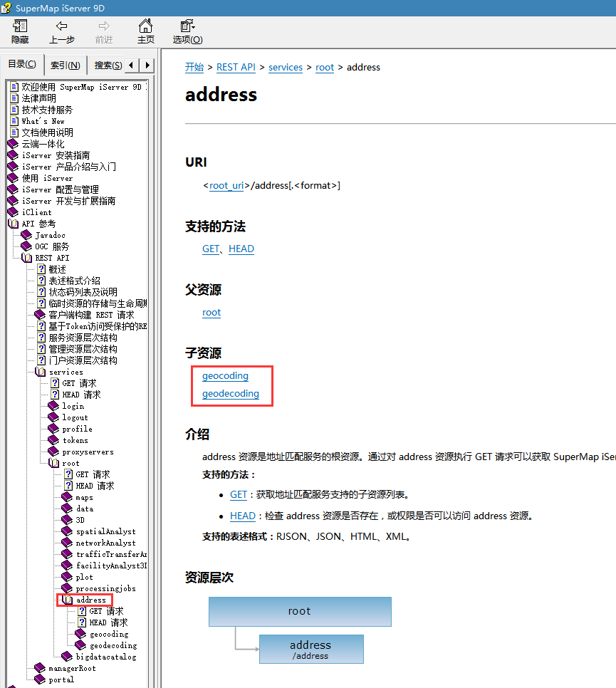Click the book icon beside portal
Screen dimensions: 616x688
40,679
